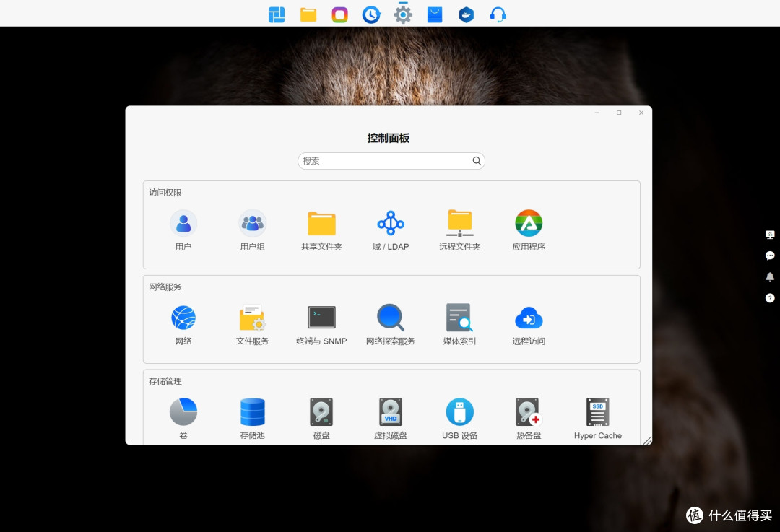
Task: Open the Hyper Cache SSD icon
Action: tap(597, 411)
